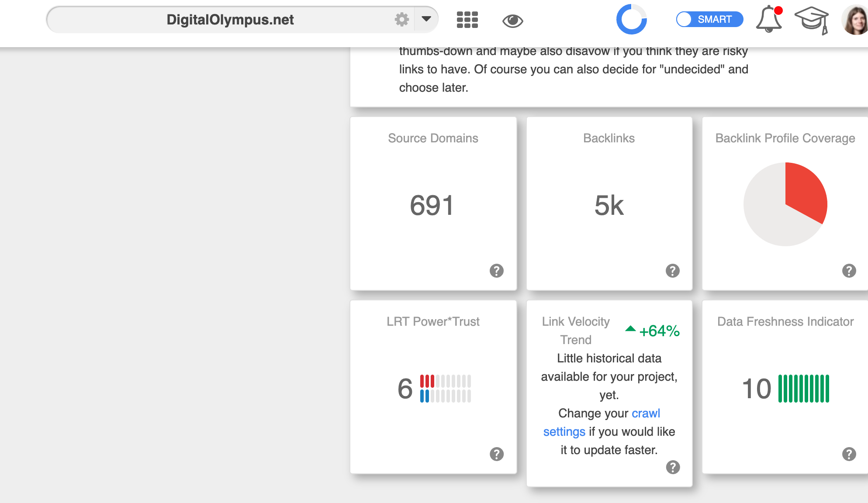This screenshot has width=868, height=503.
Task: Click the blue credits ring indicator
Action: click(x=631, y=19)
